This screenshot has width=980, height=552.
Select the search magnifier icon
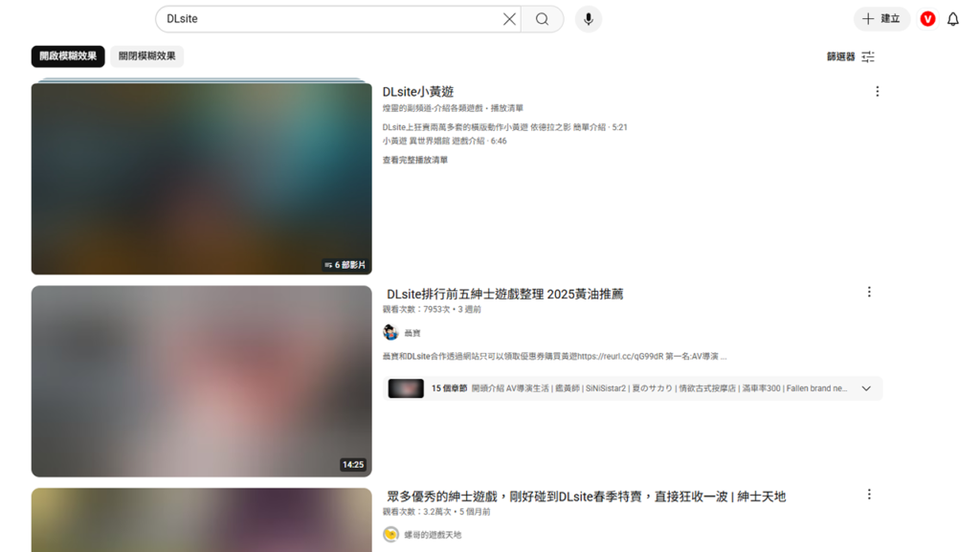[x=542, y=19]
